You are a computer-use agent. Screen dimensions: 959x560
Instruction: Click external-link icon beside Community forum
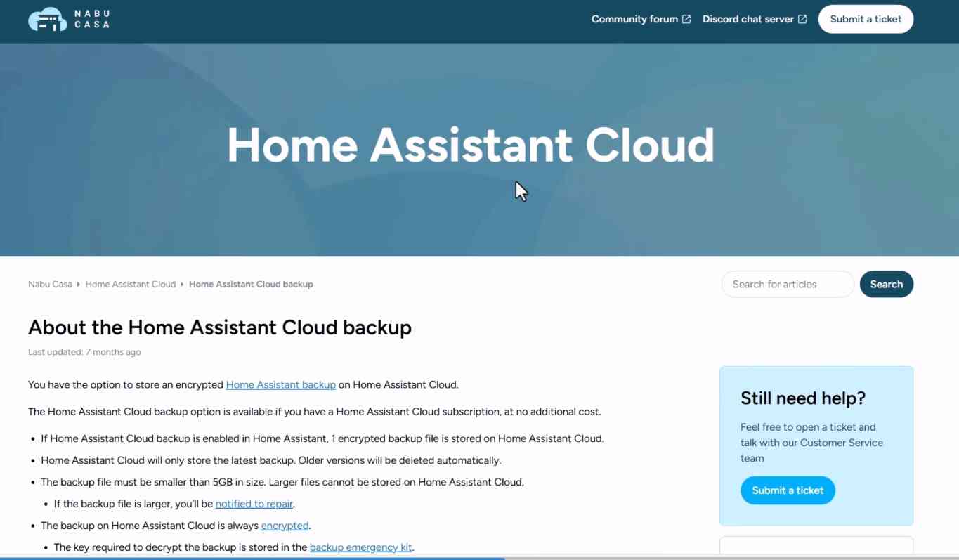686,20
